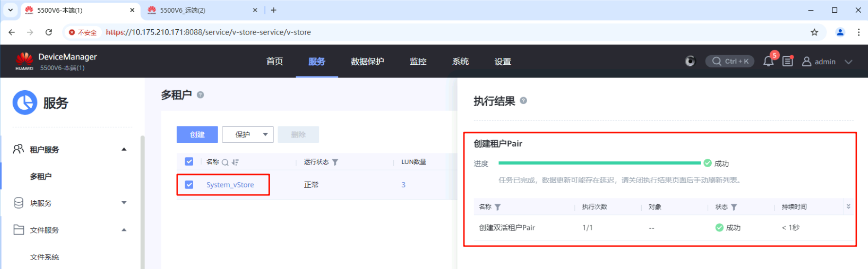The width and height of the screenshot is (868, 269).
Task: Click the Ctrl+K search box
Action: [x=730, y=61]
